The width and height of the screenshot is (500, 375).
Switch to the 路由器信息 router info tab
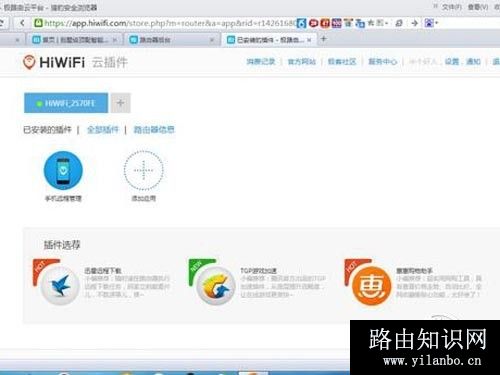[x=154, y=129]
